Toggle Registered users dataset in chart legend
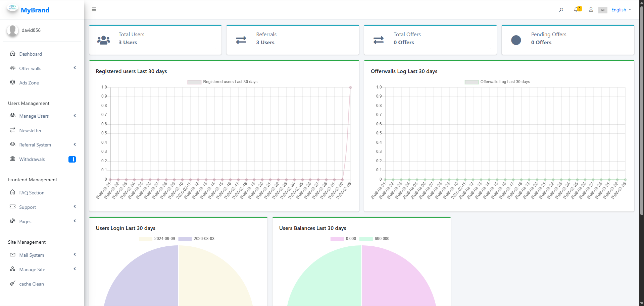This screenshot has width=644, height=306. [222, 82]
